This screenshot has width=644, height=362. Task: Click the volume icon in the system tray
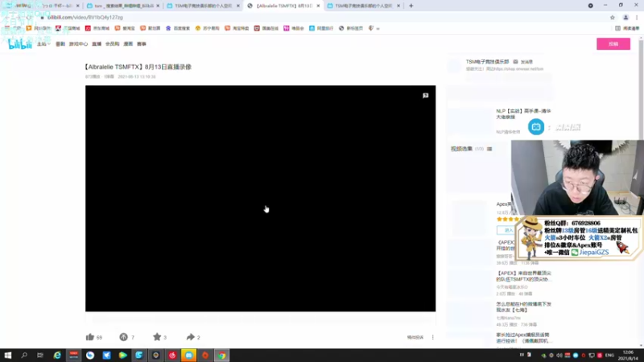tap(559, 356)
